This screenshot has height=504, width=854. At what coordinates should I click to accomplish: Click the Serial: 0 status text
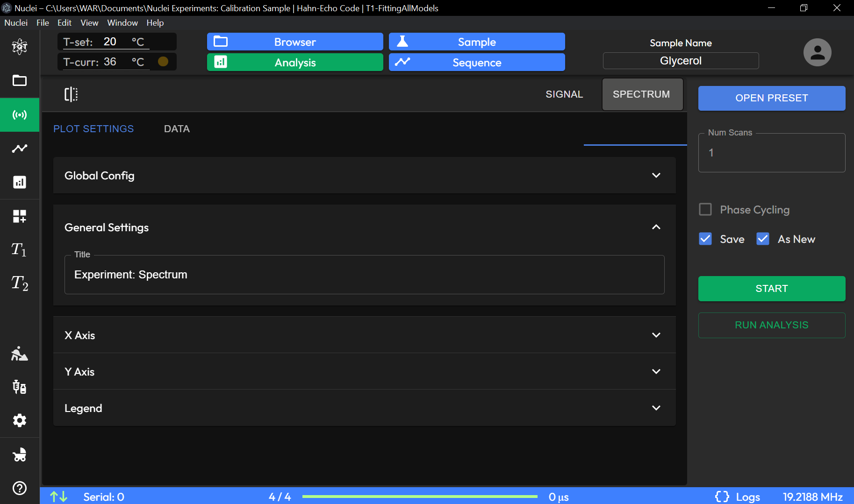click(x=104, y=497)
